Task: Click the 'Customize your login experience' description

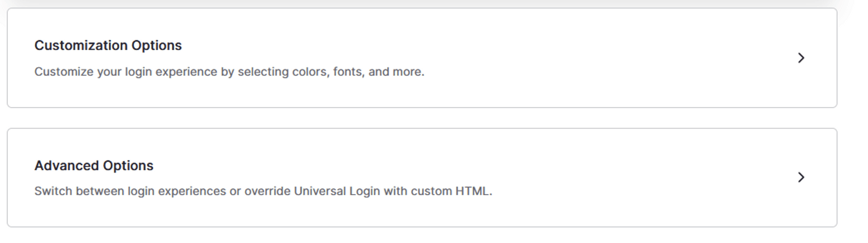Action: [x=229, y=71]
